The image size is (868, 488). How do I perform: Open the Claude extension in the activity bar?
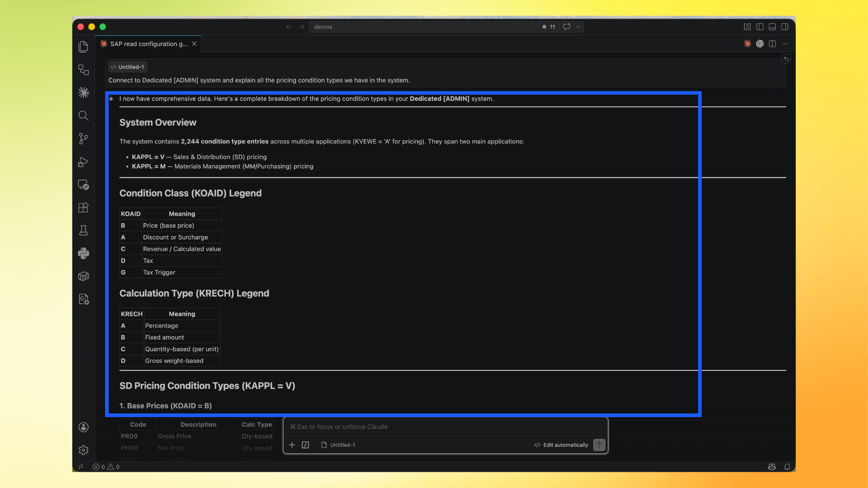click(x=83, y=93)
